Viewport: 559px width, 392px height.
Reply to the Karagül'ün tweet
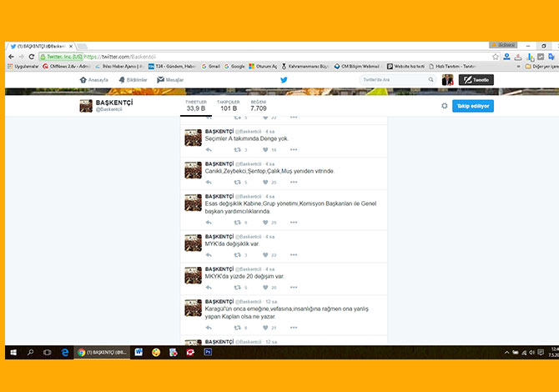pyautogui.click(x=209, y=328)
